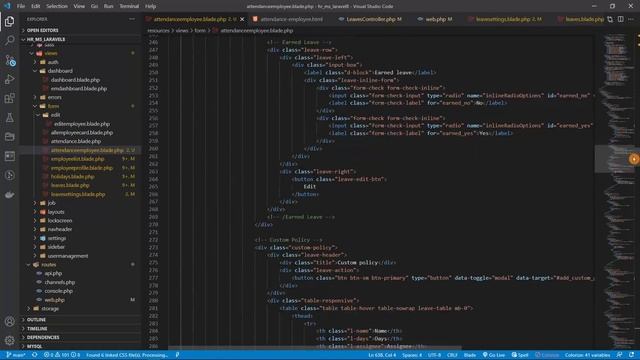Screen dimensions: 640x360
Task: Open the Search view in activity bar
Action: [9, 40]
